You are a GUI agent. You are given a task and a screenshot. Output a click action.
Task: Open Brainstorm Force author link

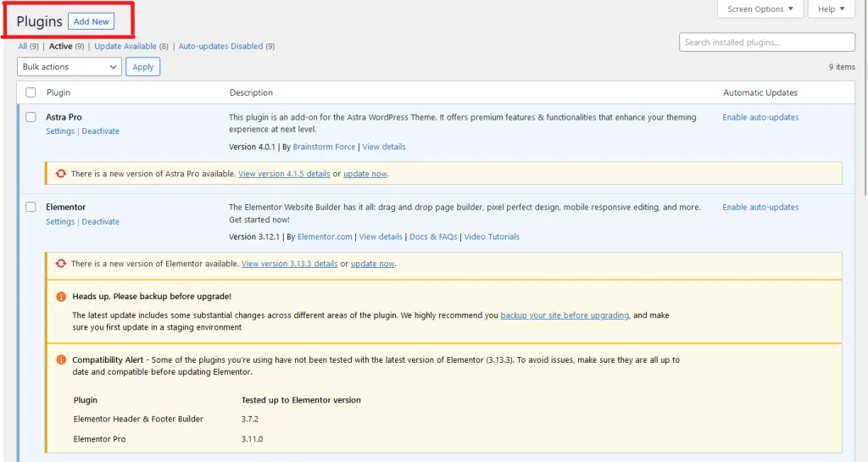coord(324,147)
